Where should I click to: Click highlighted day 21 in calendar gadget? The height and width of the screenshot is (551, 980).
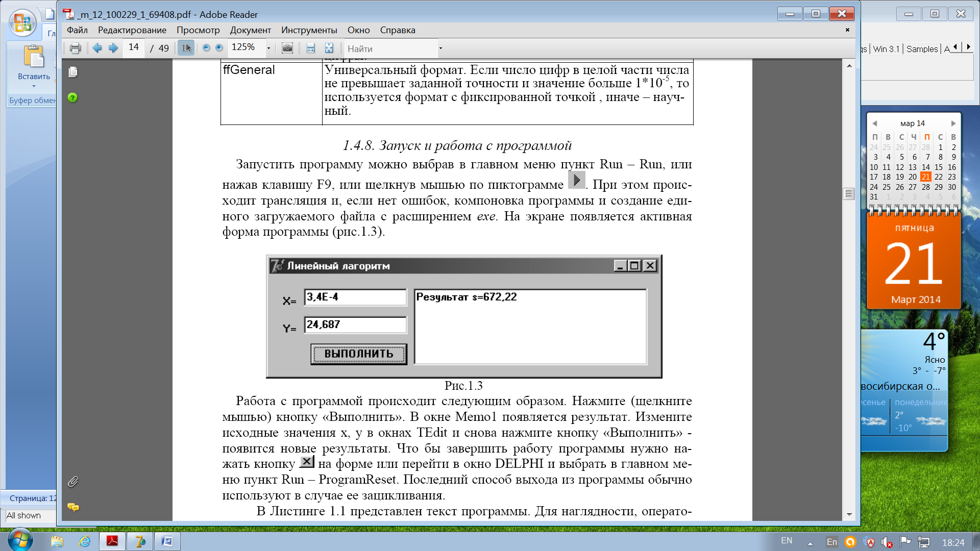925,177
